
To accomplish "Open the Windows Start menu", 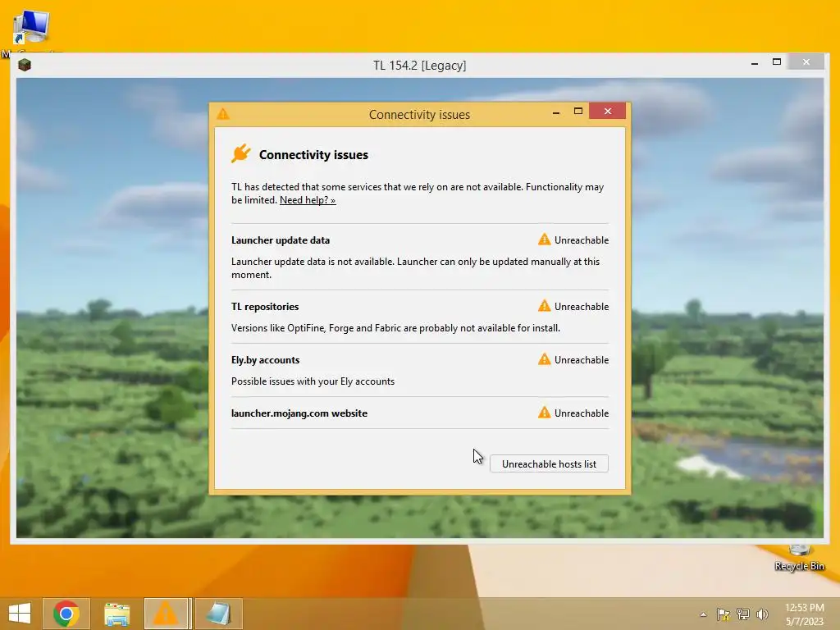I will [x=20, y=614].
